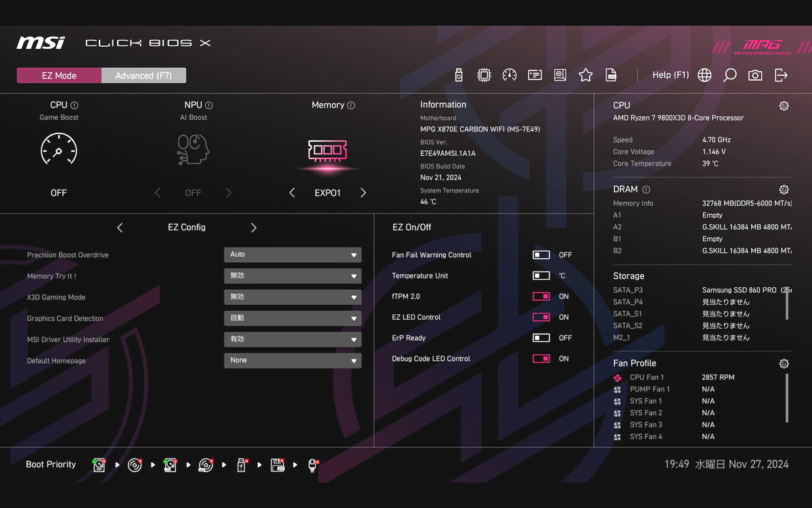This screenshot has height=508, width=812.
Task: Switch to Advanced (F7) tab
Action: click(143, 75)
